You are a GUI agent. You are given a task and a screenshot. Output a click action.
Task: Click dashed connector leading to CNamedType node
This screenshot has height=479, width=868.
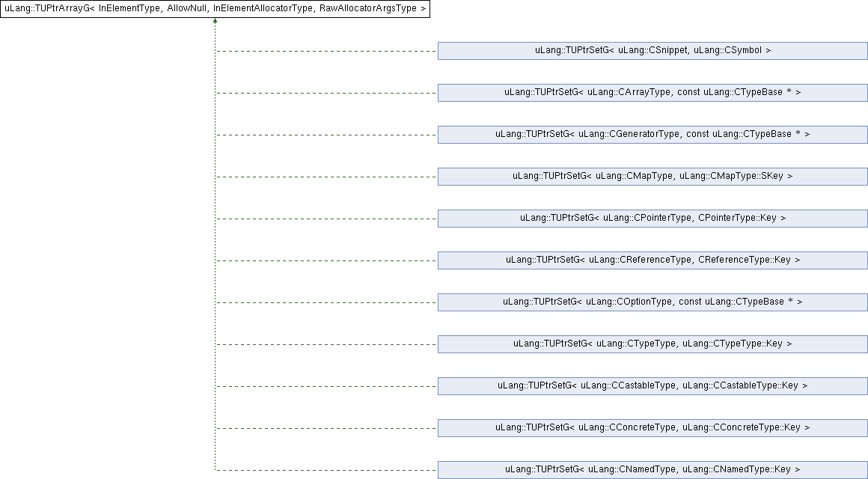[x=326, y=471]
